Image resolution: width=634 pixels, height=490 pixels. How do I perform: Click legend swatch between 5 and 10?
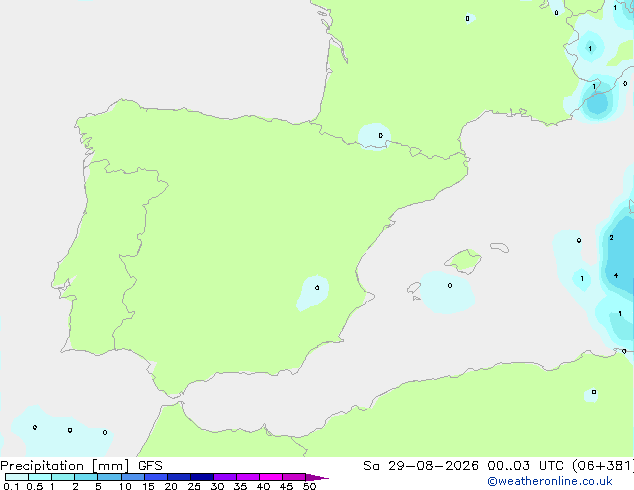click(109, 477)
